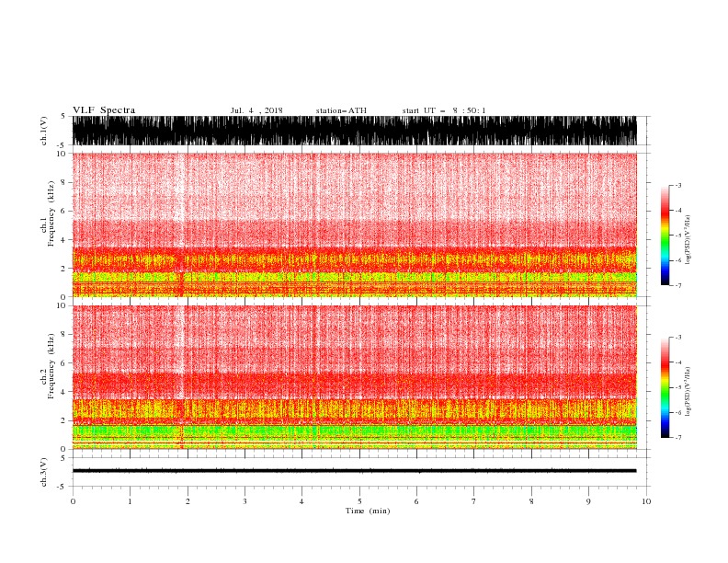Click the "6" kHz tick of ch.1 spectrogram
This screenshot has width=728, height=563.
(63, 211)
